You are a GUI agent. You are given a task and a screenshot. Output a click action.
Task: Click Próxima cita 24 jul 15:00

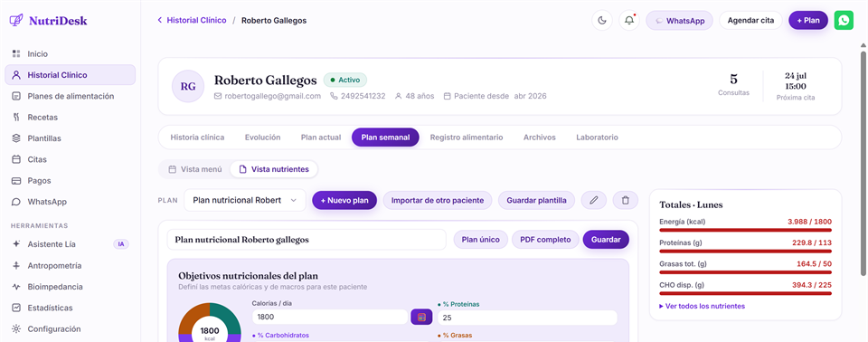coord(796,86)
